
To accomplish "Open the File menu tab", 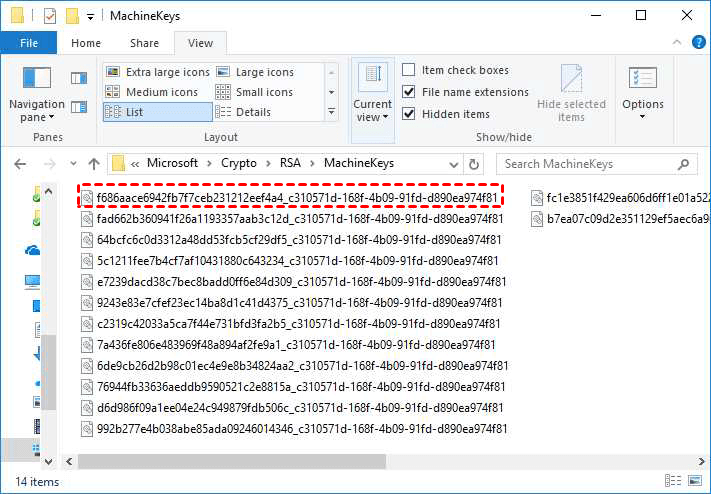I will pyautogui.click(x=29, y=43).
